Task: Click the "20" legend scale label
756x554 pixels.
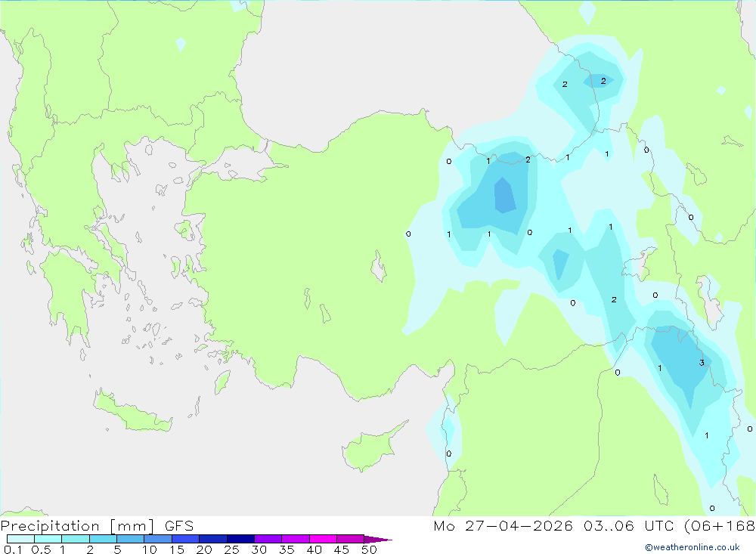Action: pos(204,549)
